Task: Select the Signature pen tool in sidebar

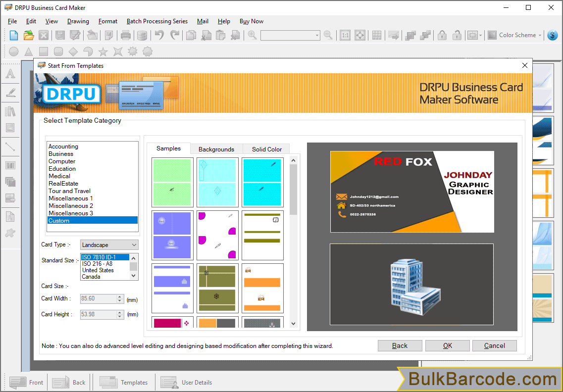Action: coord(10,93)
